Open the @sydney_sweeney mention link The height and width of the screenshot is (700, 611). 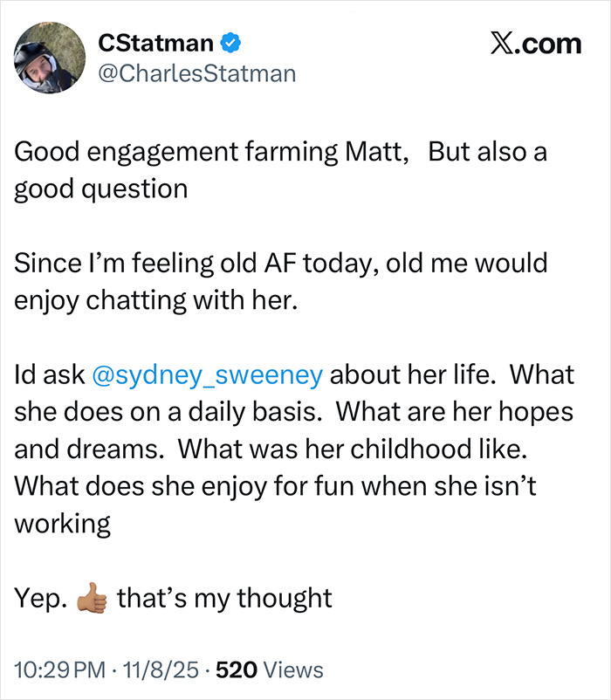(x=205, y=374)
